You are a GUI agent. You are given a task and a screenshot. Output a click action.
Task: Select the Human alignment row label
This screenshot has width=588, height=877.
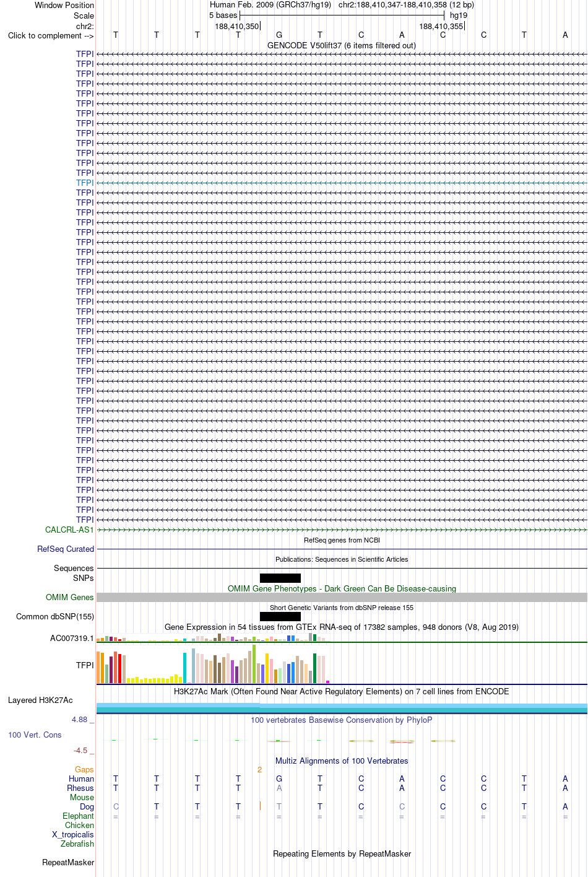[x=81, y=779]
